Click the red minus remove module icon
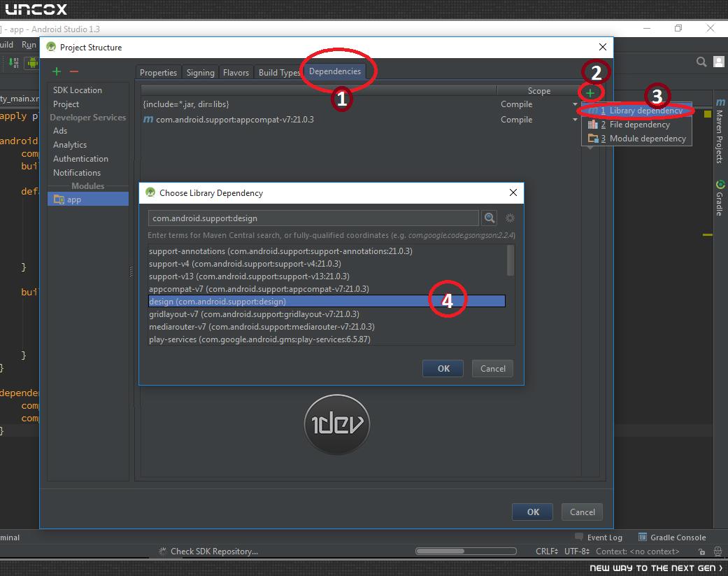The image size is (728, 576). click(74, 71)
